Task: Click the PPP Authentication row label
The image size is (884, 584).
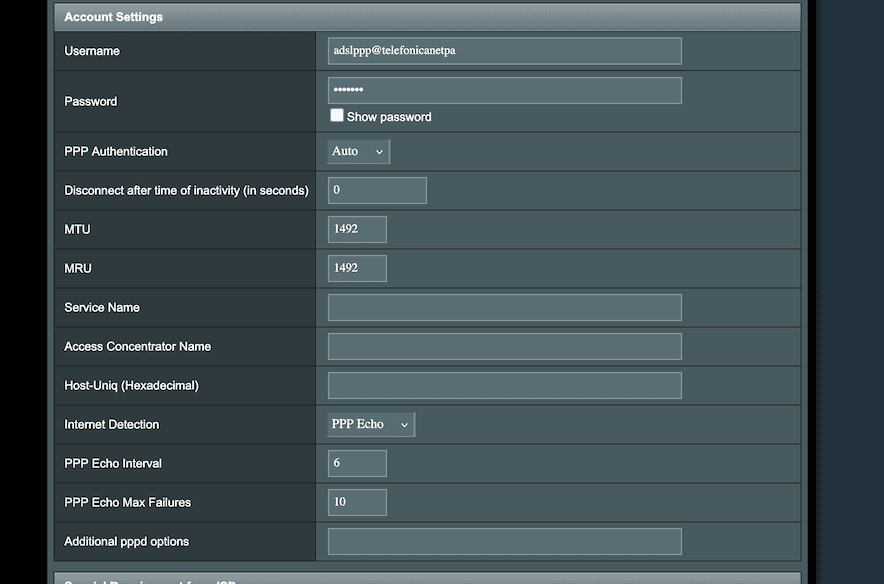Action: pos(116,151)
